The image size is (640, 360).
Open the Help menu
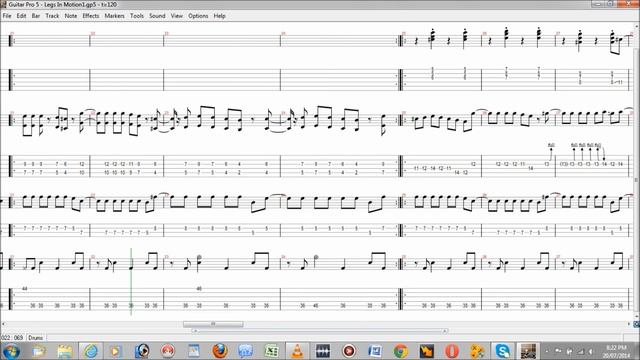[x=220, y=16]
